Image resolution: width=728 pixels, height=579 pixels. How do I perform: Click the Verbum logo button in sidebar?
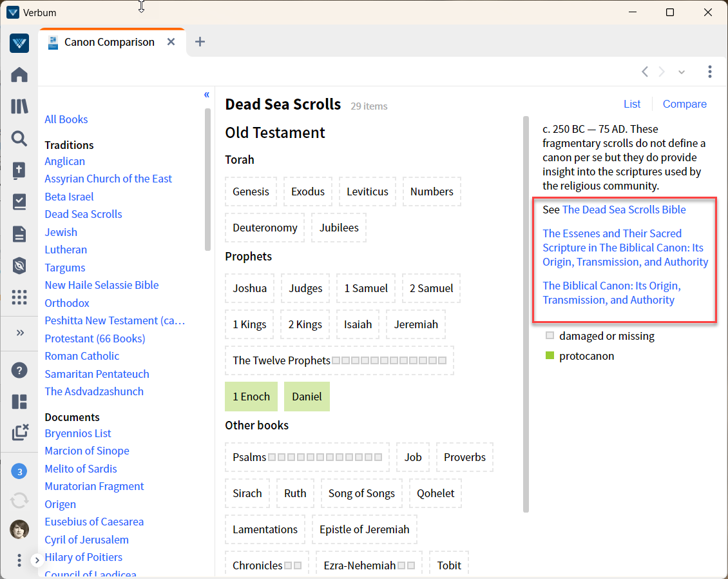(19, 43)
